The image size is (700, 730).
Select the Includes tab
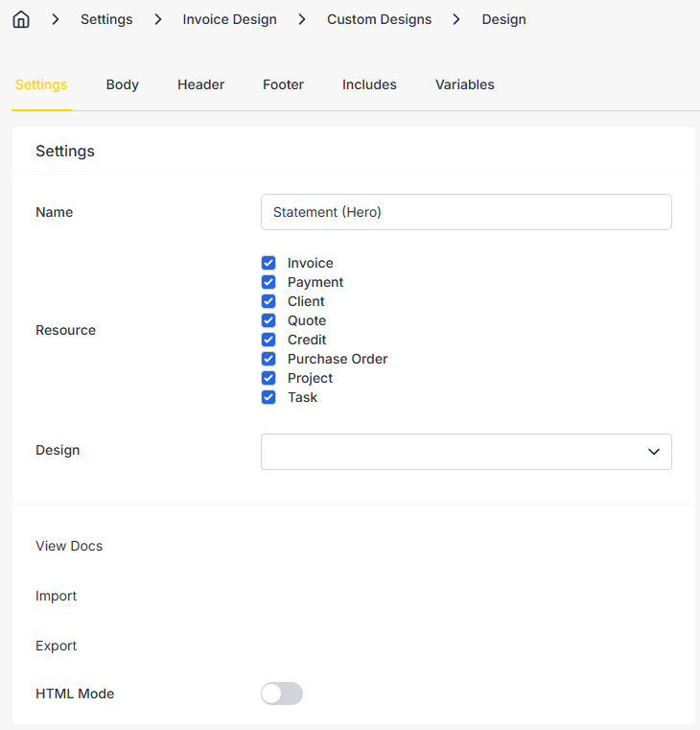pos(369,84)
